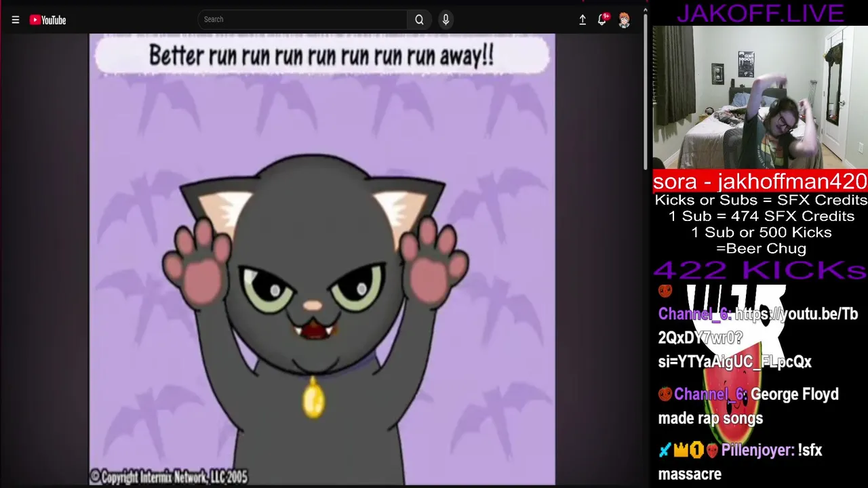The height and width of the screenshot is (488, 868).
Task: Click Channel_6 username on George Floyd message
Action: [x=710, y=394]
